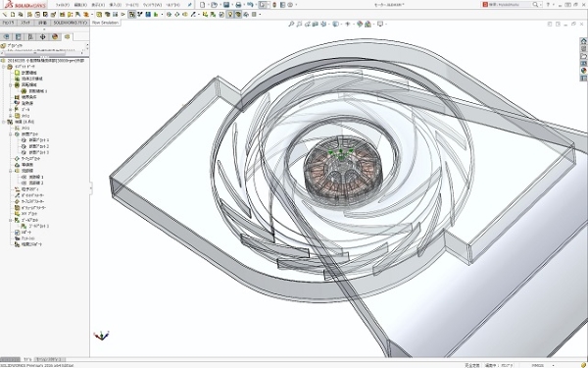This screenshot has width=588, height=368.
Task: Click the Zoom to Fit magnifier in view toolbar
Action: [291, 24]
